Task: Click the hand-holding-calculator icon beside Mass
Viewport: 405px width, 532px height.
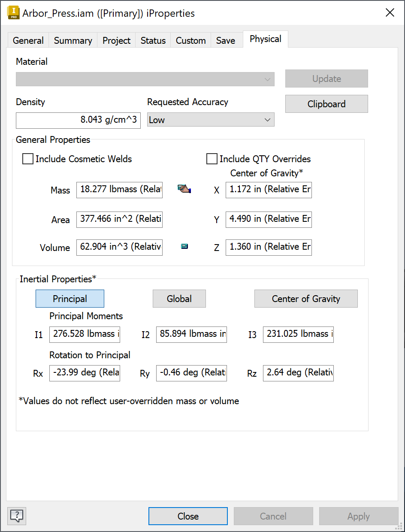Action: [x=184, y=189]
